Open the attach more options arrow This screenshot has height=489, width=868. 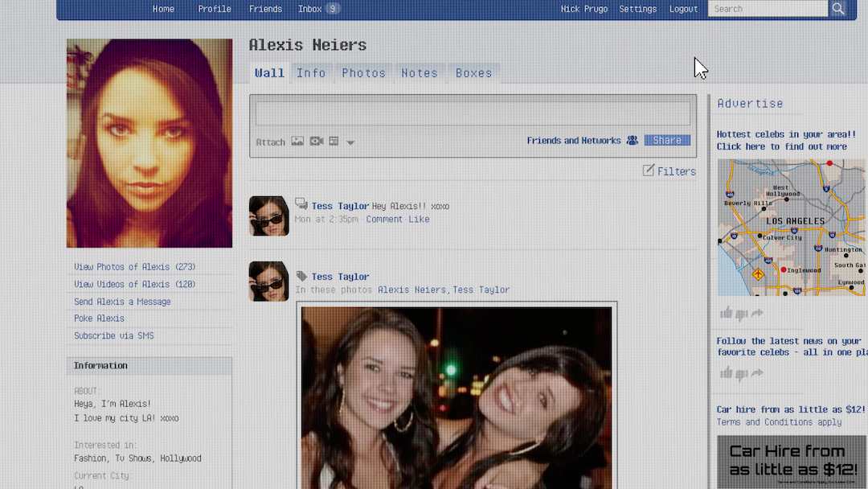coord(350,142)
